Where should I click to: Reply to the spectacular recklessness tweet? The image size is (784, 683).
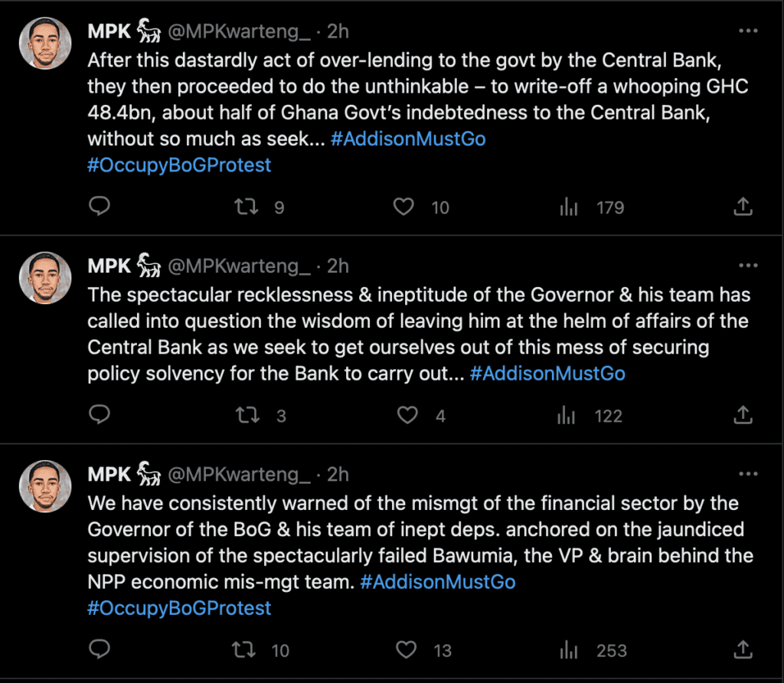click(100, 415)
